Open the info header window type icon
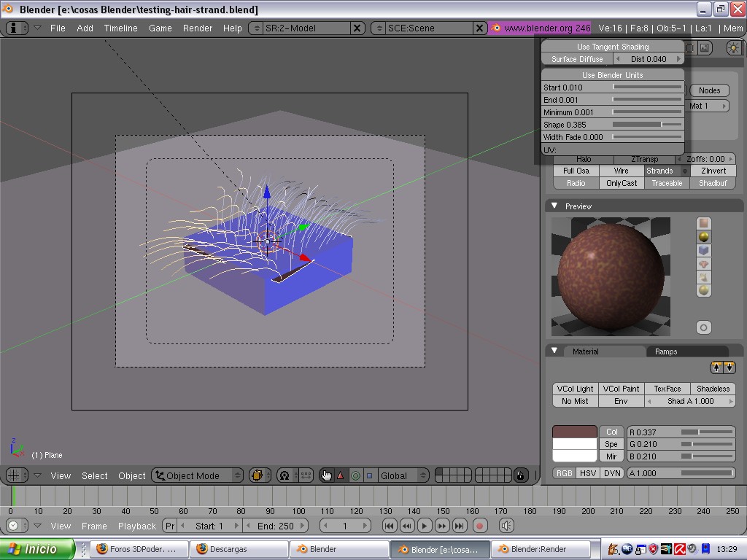 17,28
